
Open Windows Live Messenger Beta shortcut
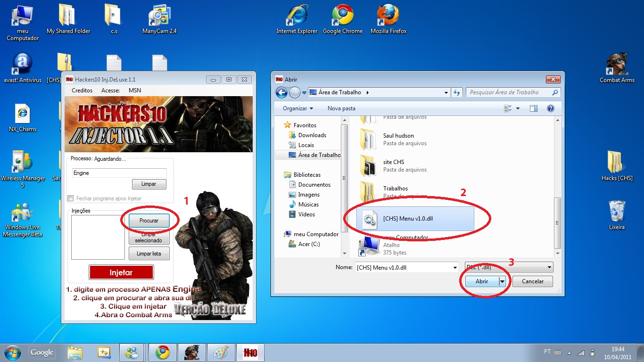pyautogui.click(x=22, y=219)
